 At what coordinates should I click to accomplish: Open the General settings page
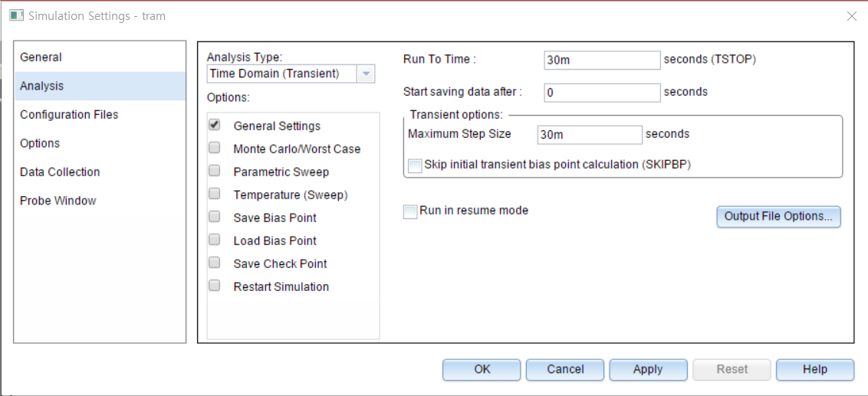pos(100,57)
